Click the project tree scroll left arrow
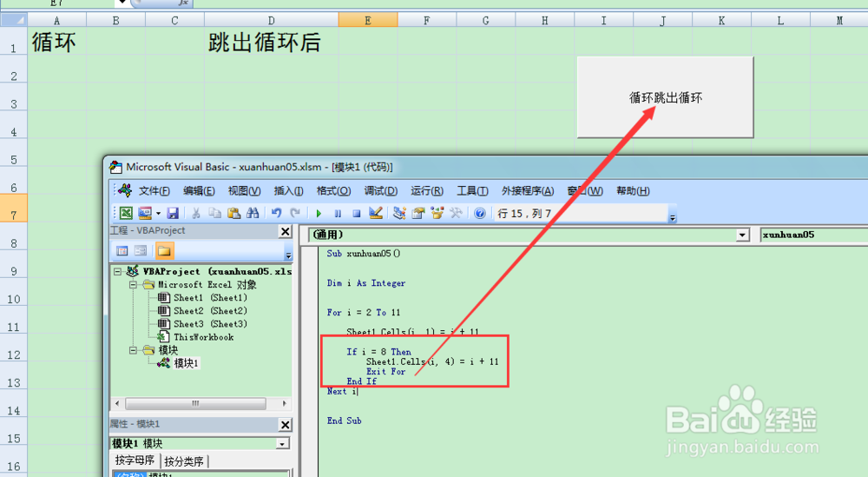Image resolution: width=868 pixels, height=477 pixels. pyautogui.click(x=117, y=403)
